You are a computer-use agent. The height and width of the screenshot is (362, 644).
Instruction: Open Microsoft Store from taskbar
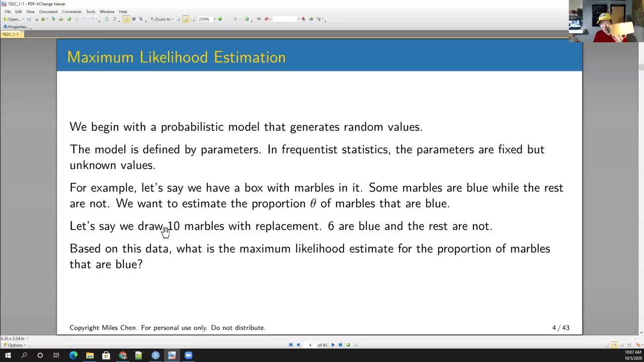point(106,355)
